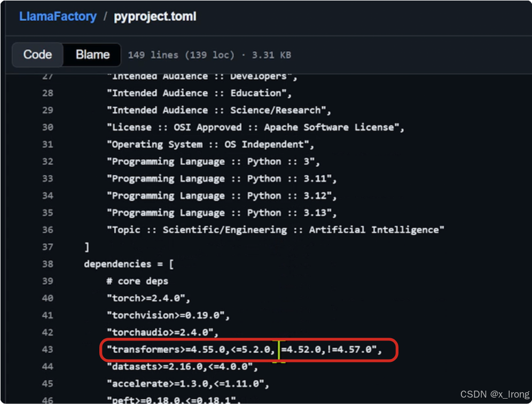Click the 'torchaudio>=2.4.0' dependency
532x404 pixels.
pyautogui.click(x=162, y=332)
